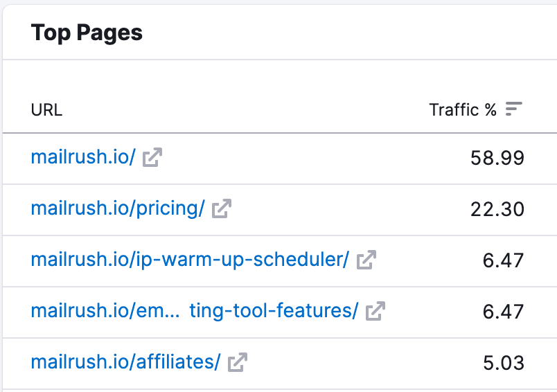This screenshot has height=392, width=557.
Task: Open external link icon for ip-warm-up-scheduler URL
Action: click(366, 260)
